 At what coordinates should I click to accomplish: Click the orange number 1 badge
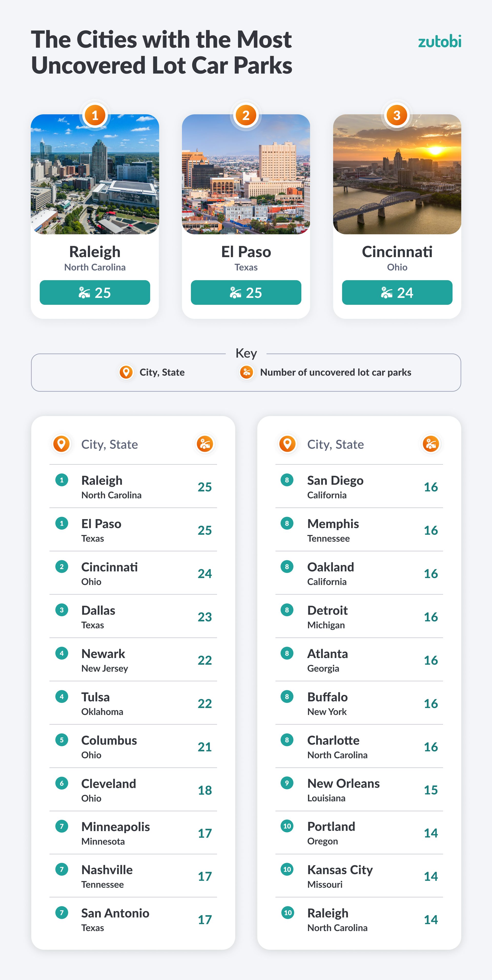pyautogui.click(x=95, y=115)
